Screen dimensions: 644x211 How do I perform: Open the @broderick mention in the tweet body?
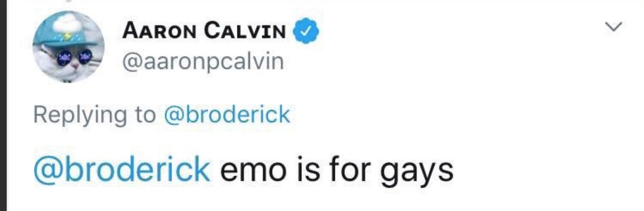tap(121, 169)
